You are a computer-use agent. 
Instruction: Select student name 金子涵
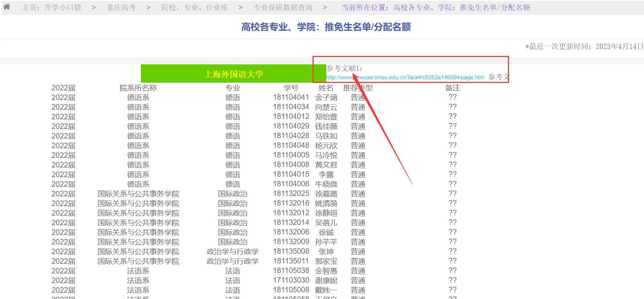(x=326, y=97)
